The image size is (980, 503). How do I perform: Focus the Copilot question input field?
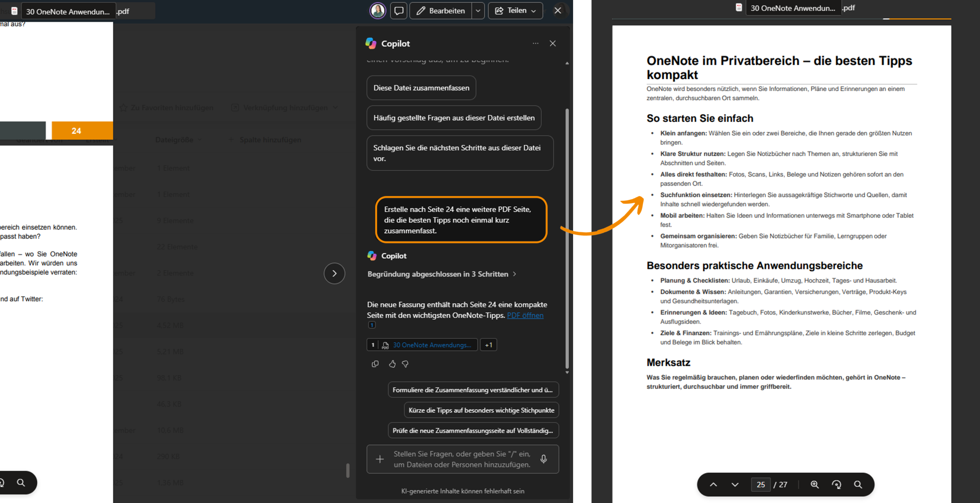[x=462, y=459]
